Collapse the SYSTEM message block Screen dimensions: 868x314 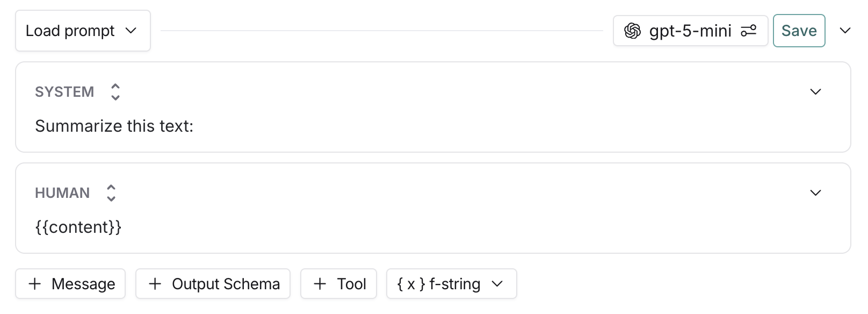coord(815,92)
